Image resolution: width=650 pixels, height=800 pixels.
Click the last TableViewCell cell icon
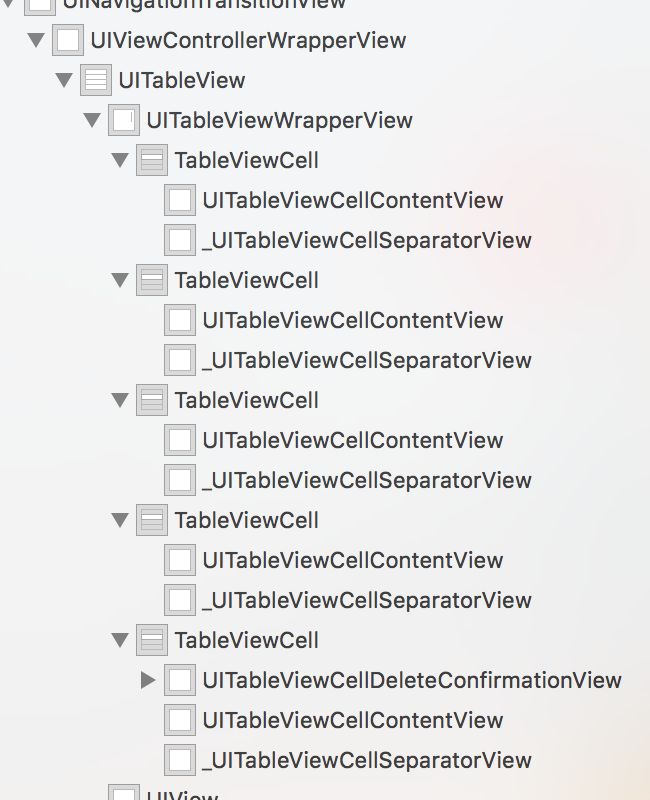tap(152, 640)
